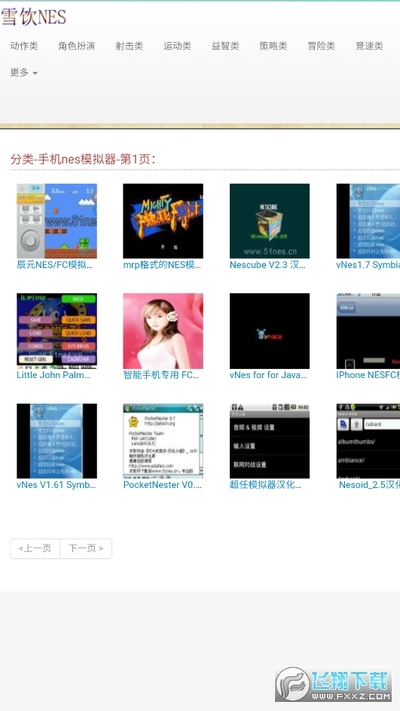Click the vNes V1.61 Symb link text
Viewport: 400px width, 711px height.
[x=56, y=485]
